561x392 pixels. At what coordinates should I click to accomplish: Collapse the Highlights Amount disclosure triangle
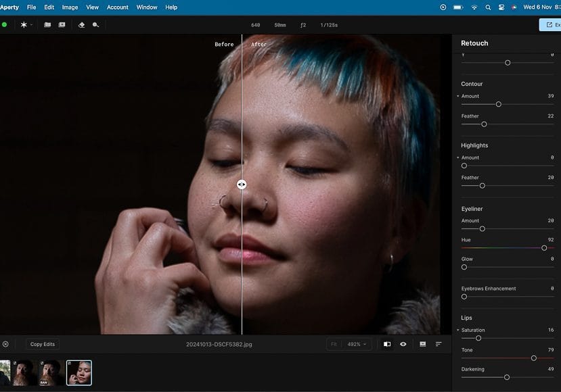(x=458, y=158)
